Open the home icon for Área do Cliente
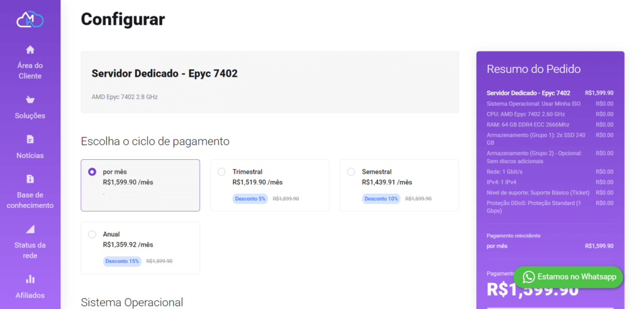The image size is (644, 309). tap(30, 50)
